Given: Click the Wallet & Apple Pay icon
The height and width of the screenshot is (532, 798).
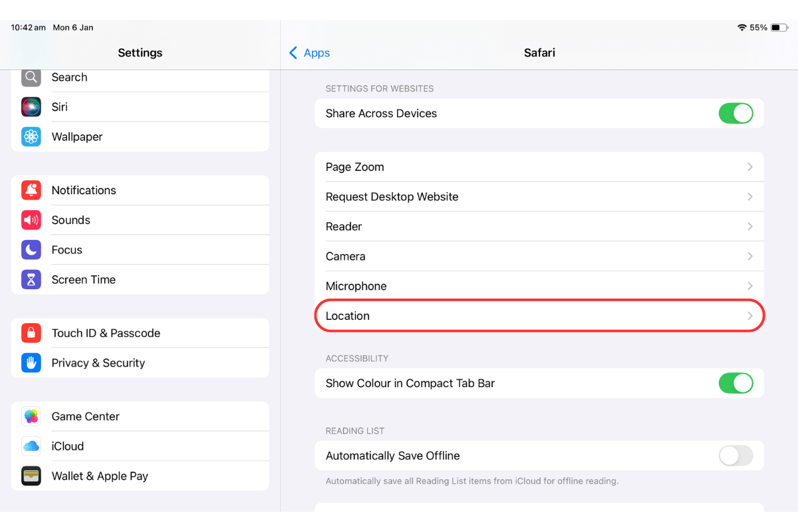Looking at the screenshot, I should [x=31, y=475].
